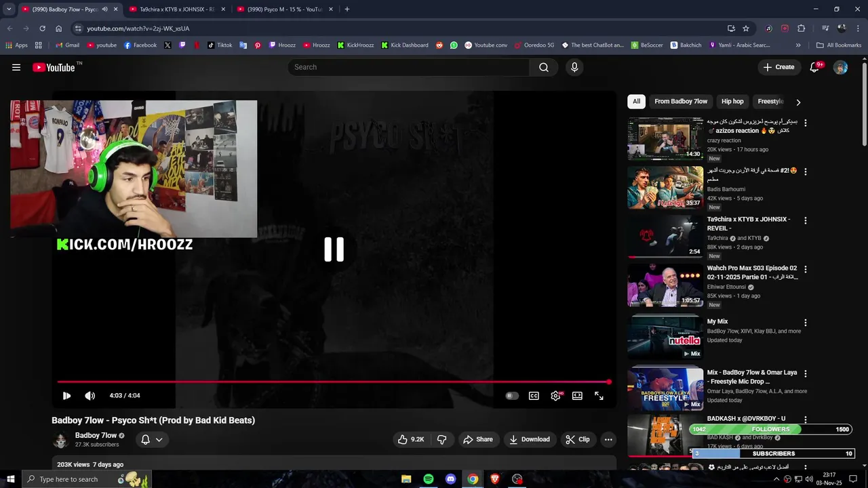Screen dimensions: 868x488
Task: Open options menu for the azizos reaction video
Action: pyautogui.click(x=806, y=123)
